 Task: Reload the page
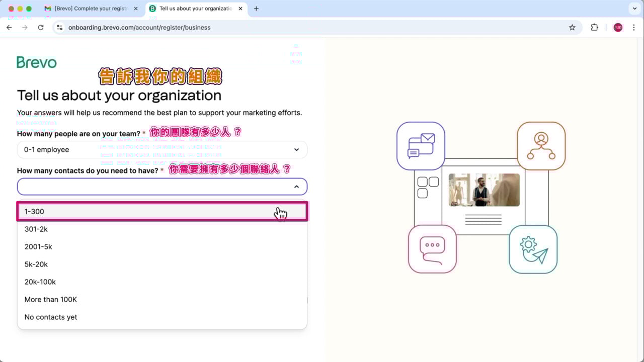(x=41, y=28)
